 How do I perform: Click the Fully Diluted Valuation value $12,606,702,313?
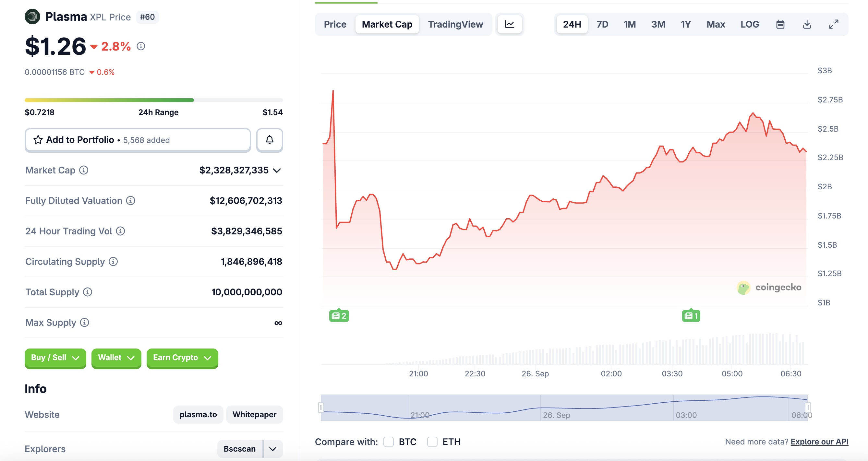click(246, 201)
